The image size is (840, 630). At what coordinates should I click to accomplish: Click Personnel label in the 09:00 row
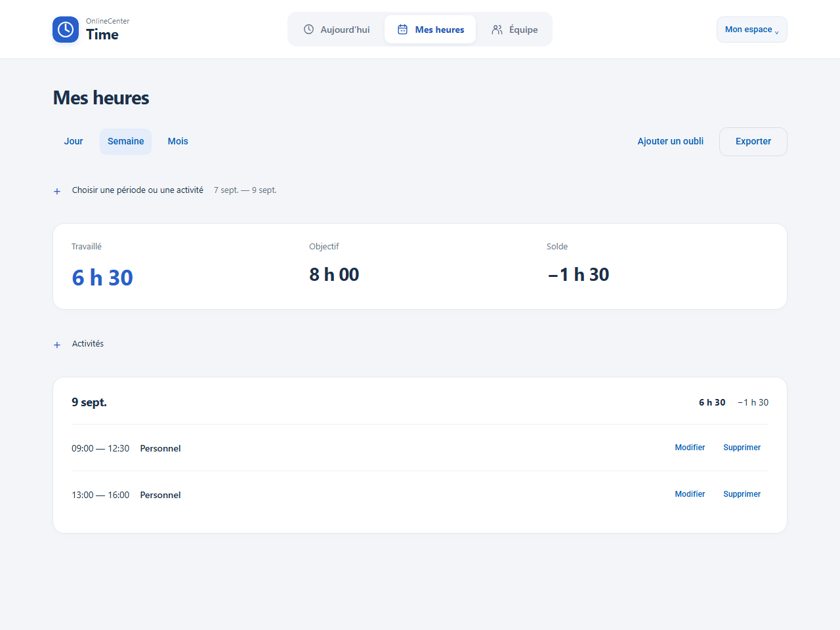pyautogui.click(x=160, y=448)
